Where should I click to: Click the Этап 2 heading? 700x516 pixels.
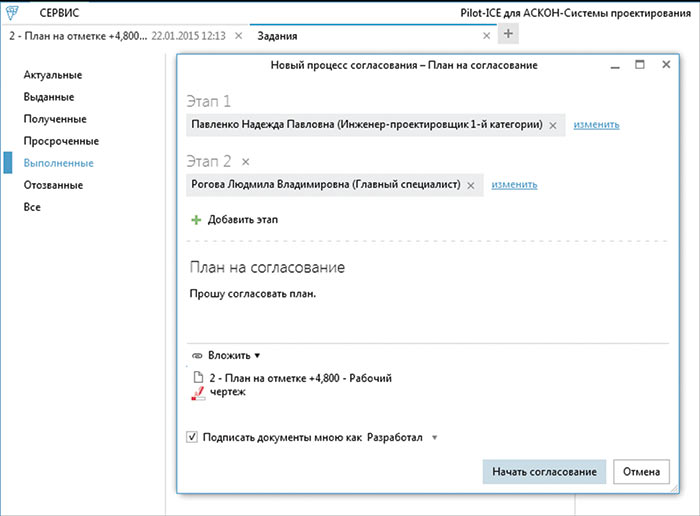[x=208, y=162]
